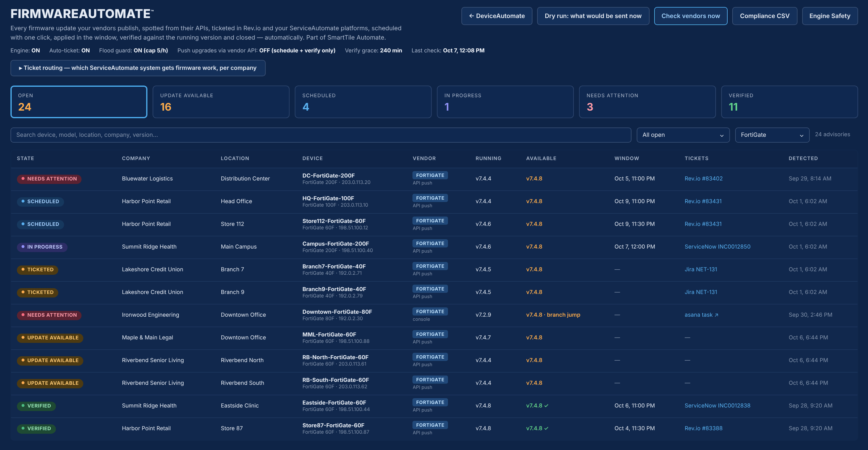This screenshot has height=450, width=868.
Task: Focus the search device, model, location field
Action: tap(321, 135)
